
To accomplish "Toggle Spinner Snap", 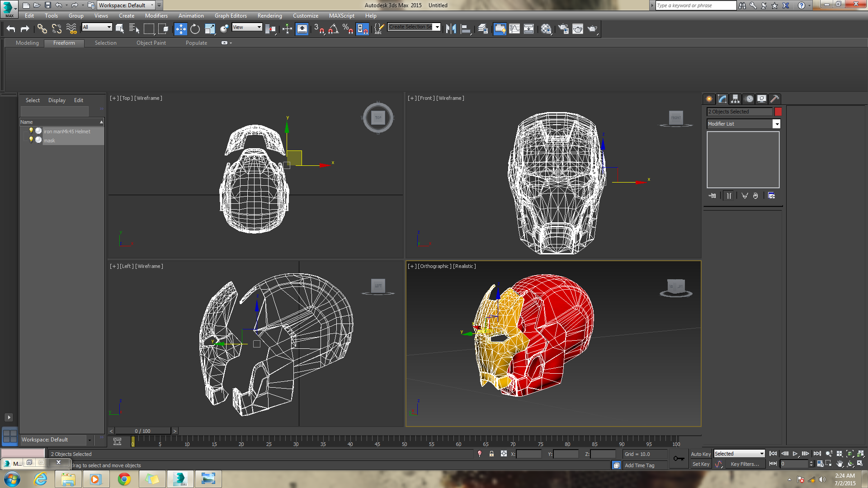I will coord(362,29).
